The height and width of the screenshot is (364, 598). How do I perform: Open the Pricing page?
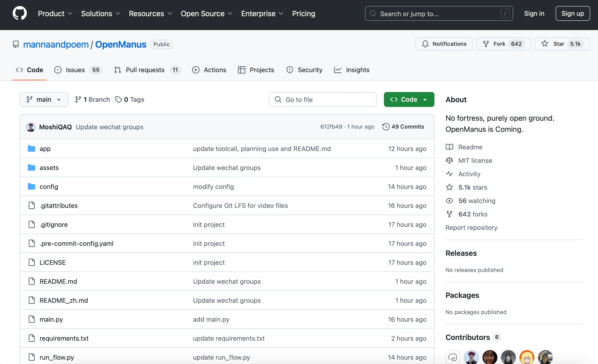pyautogui.click(x=304, y=14)
